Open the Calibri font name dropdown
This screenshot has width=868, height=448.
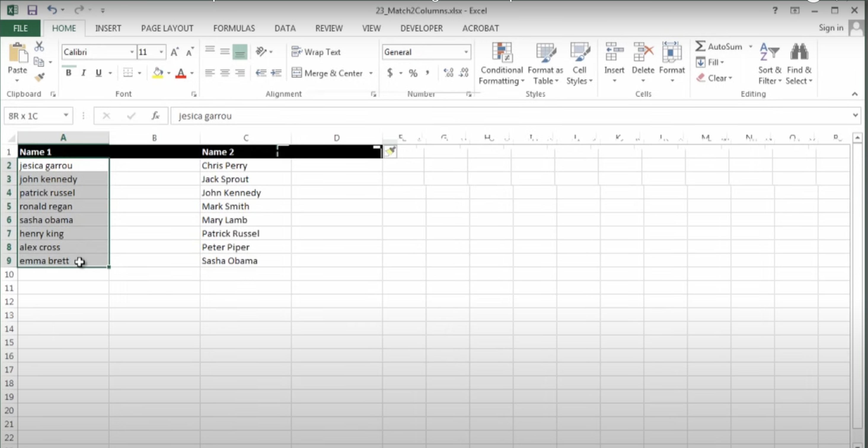132,52
